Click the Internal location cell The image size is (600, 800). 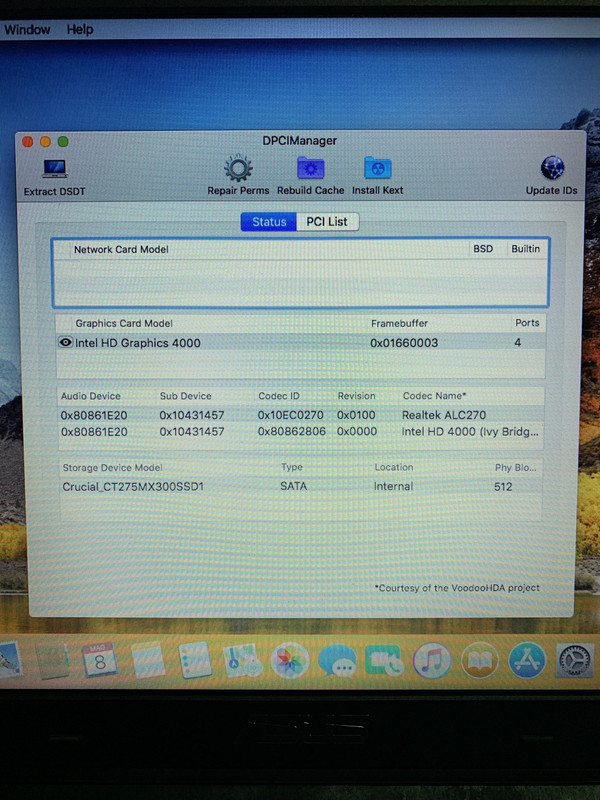coord(393,486)
